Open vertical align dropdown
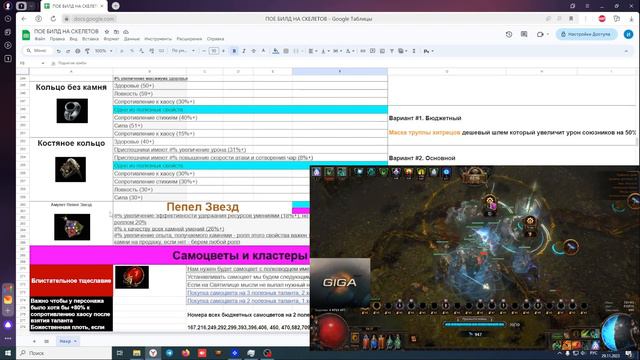This screenshot has width=640, height=360. 324,51
